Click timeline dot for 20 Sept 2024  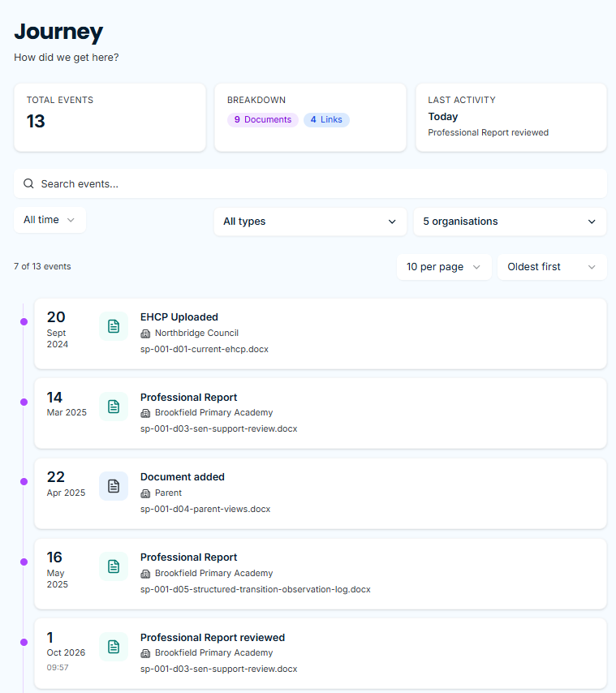[x=24, y=321]
